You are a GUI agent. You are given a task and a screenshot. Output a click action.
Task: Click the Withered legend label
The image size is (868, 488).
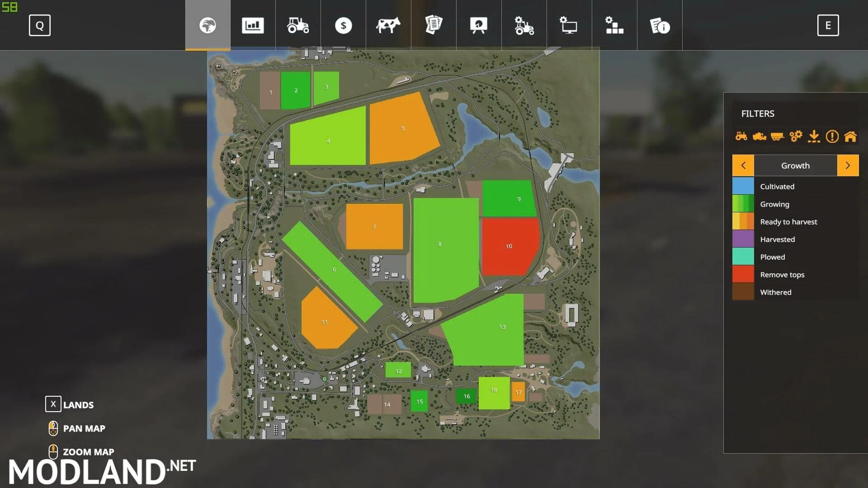tap(776, 292)
